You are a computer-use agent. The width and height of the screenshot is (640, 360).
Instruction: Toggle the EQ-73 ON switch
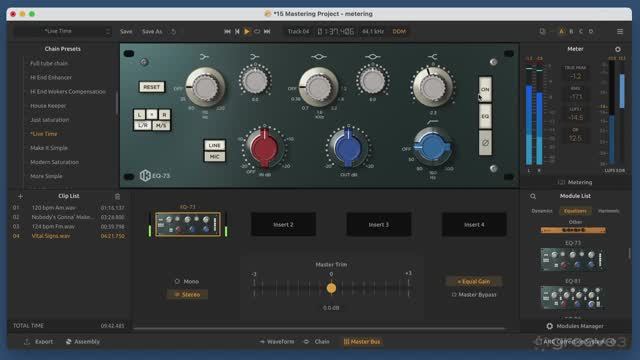(485, 89)
